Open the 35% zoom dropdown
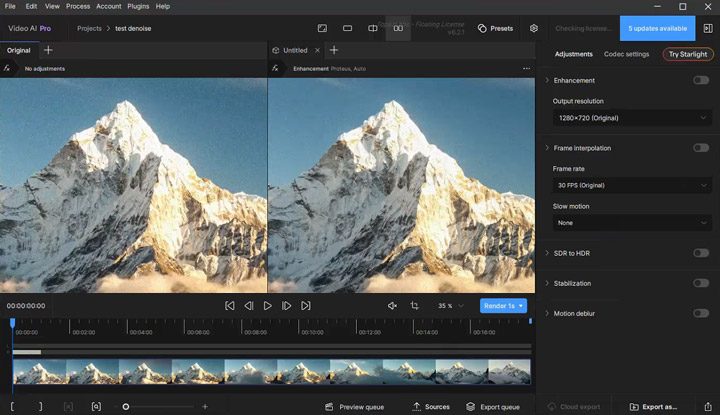The height and width of the screenshot is (415, 720). [450, 306]
